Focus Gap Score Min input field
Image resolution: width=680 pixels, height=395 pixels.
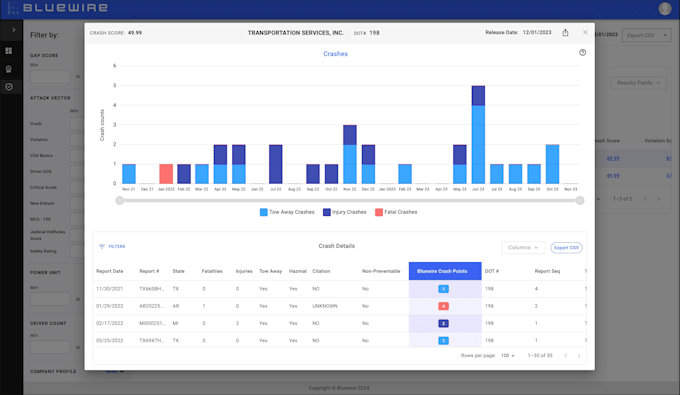point(50,77)
